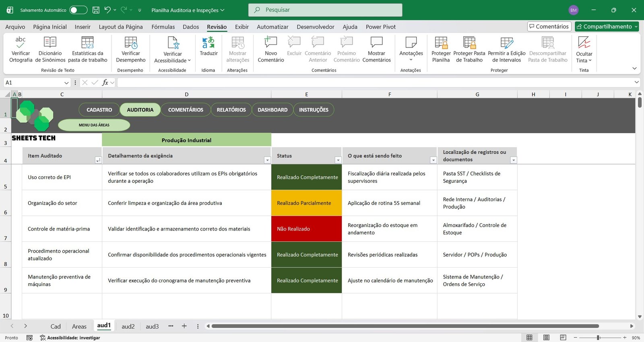The height and width of the screenshot is (342, 644).
Task: Click the 'Uso correto de EPI' cell
Action: pos(62,177)
